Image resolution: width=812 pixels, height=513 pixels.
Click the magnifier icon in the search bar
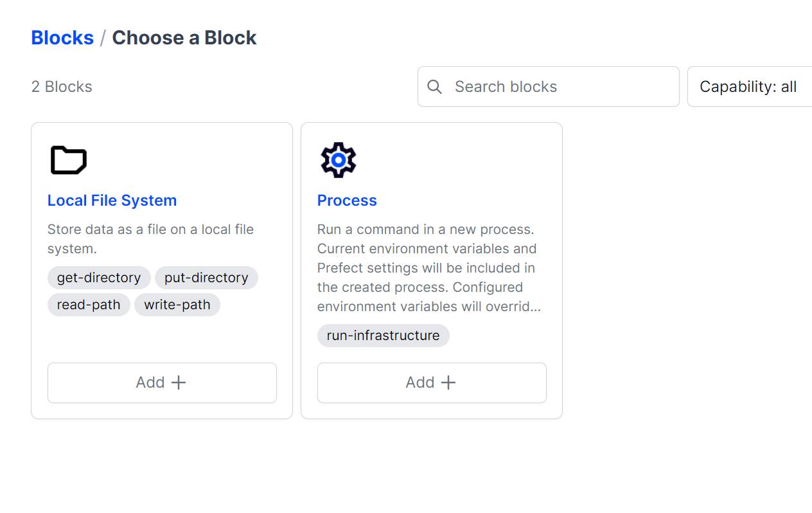point(435,86)
